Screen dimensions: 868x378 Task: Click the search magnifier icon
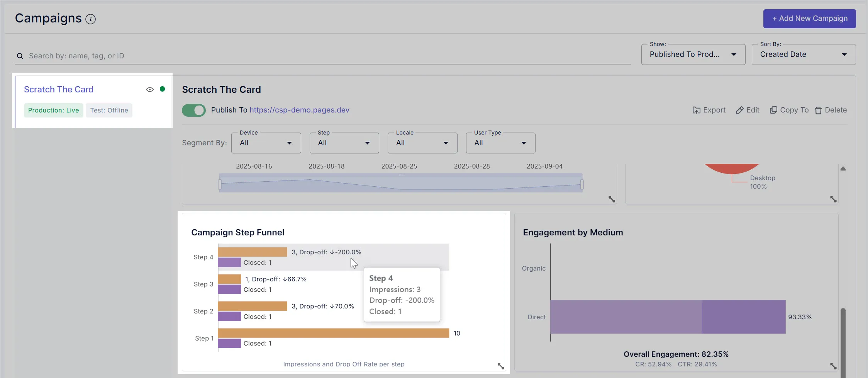pos(20,56)
